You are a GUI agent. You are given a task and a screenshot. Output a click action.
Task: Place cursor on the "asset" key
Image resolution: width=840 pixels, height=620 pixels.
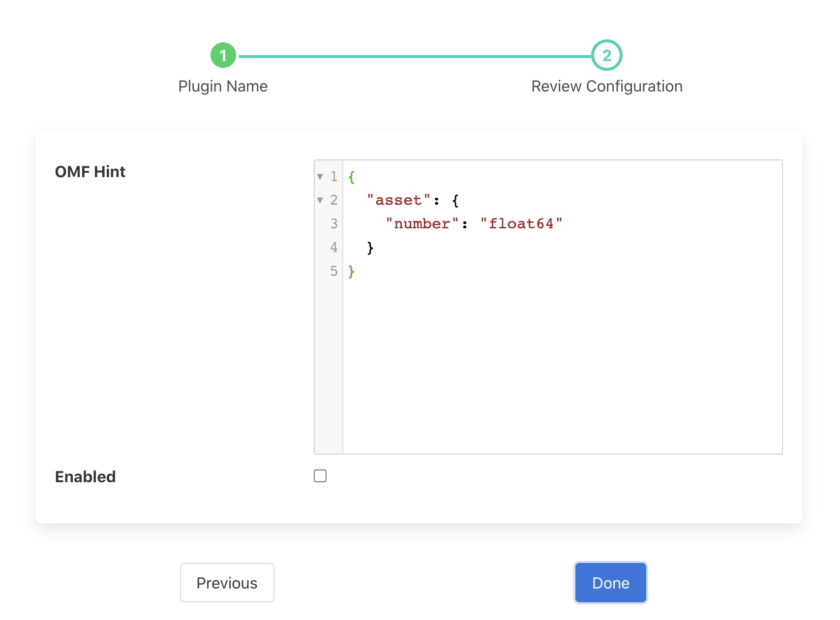(x=398, y=200)
